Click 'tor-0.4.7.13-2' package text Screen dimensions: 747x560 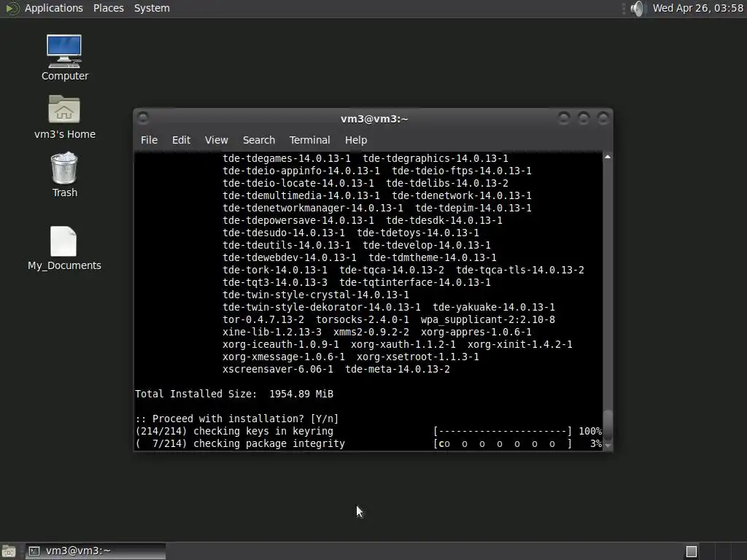263,319
